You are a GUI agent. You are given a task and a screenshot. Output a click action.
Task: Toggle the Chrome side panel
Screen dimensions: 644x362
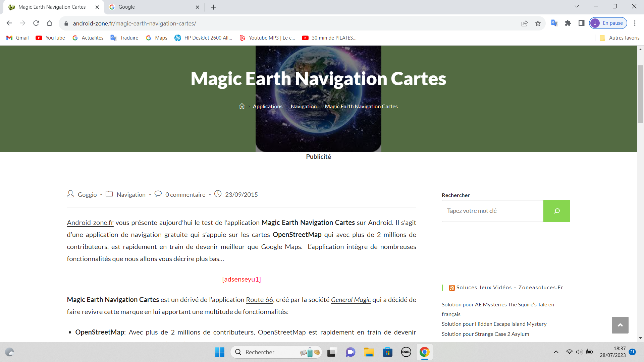[581, 23]
